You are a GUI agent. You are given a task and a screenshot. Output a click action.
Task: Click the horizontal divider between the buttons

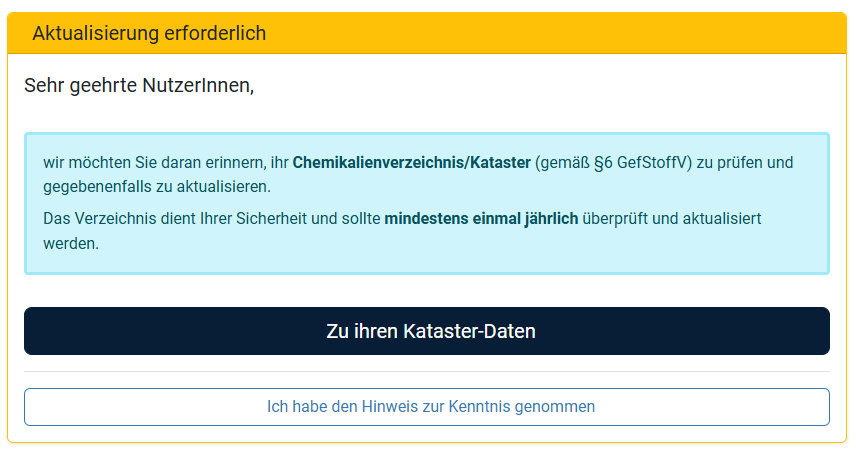click(x=427, y=371)
